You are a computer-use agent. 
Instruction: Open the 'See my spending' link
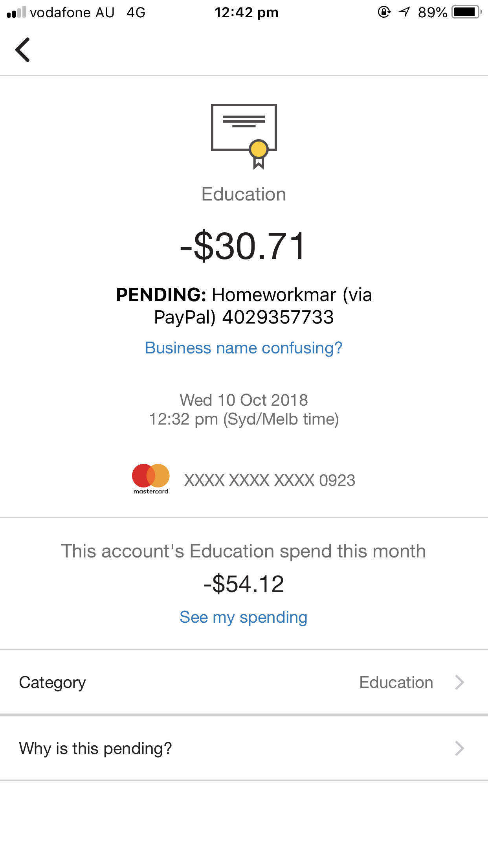[x=244, y=617]
